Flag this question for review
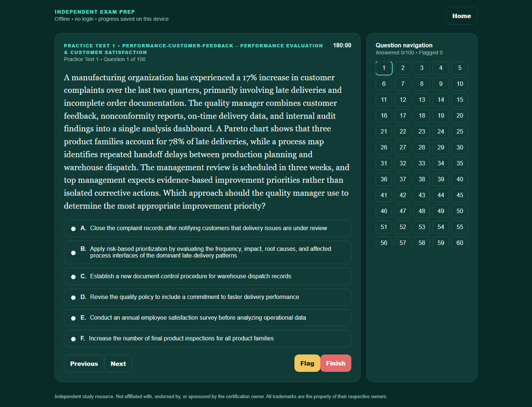Viewport: 532px width, 407px height. click(x=307, y=364)
